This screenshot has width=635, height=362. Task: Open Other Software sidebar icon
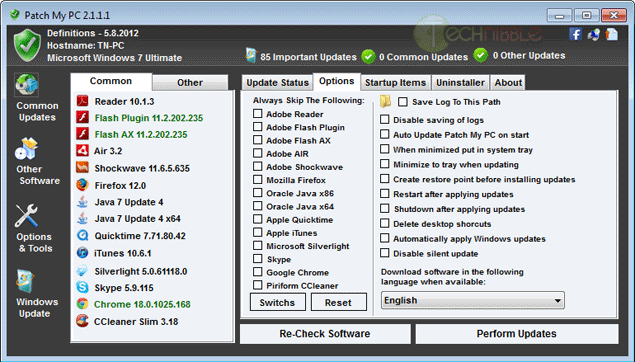point(27,149)
